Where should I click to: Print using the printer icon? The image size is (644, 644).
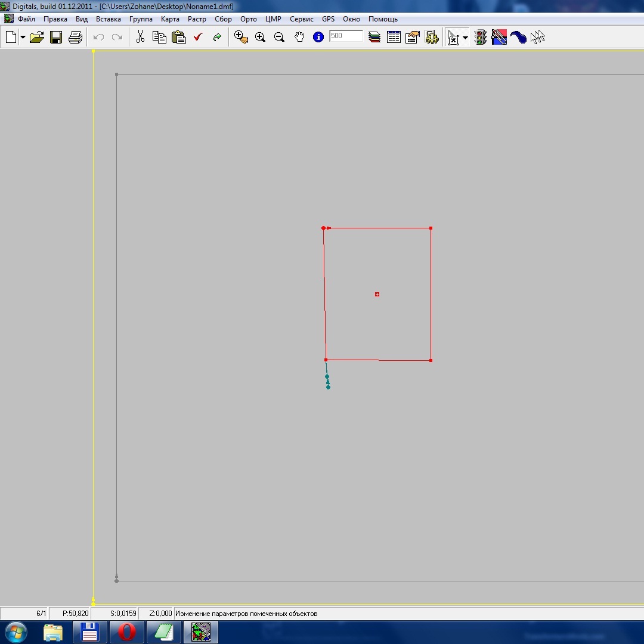[x=75, y=37]
